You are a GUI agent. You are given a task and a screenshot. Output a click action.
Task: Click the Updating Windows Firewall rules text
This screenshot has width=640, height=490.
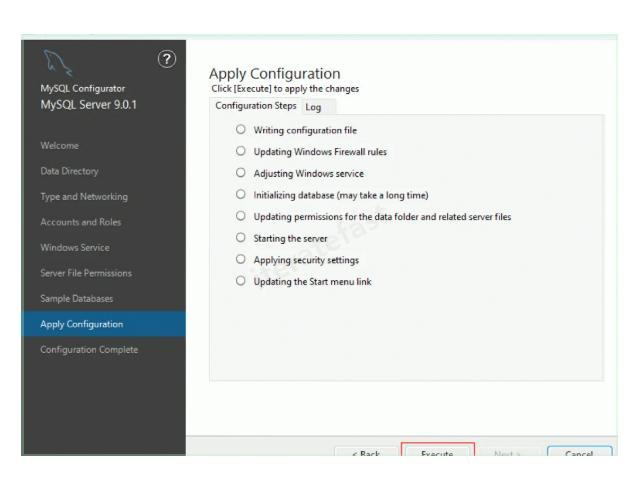320,152
